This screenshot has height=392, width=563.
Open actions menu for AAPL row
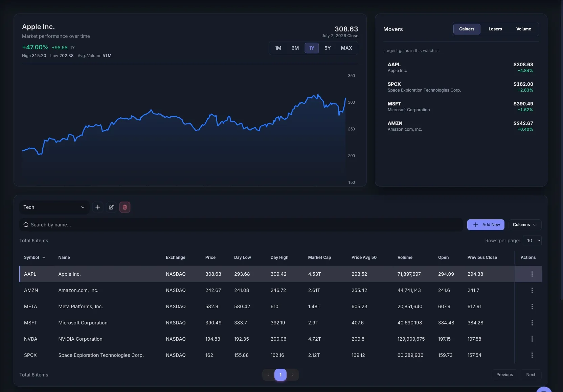(x=532, y=274)
